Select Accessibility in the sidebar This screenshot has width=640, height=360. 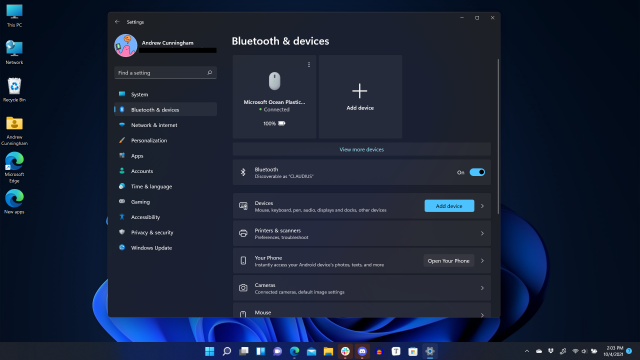(x=165, y=217)
